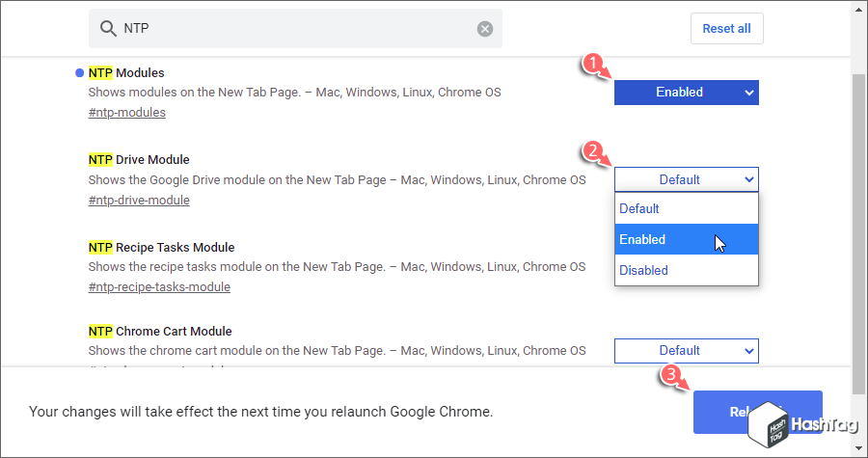Click the recipe tasks module description text
Viewport: 868px width, 458px height.
coord(337,267)
